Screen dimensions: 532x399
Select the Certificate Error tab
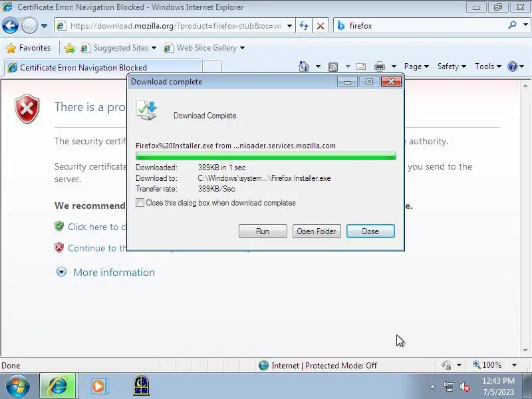tap(102, 67)
